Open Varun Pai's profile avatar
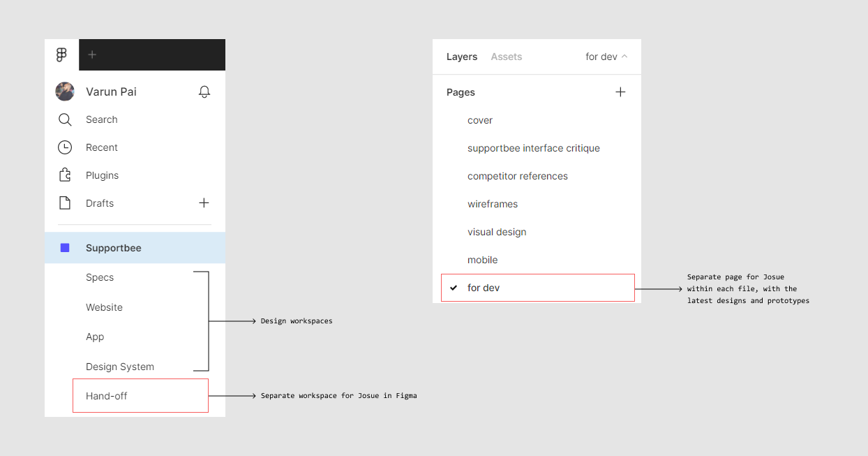 pyautogui.click(x=65, y=91)
